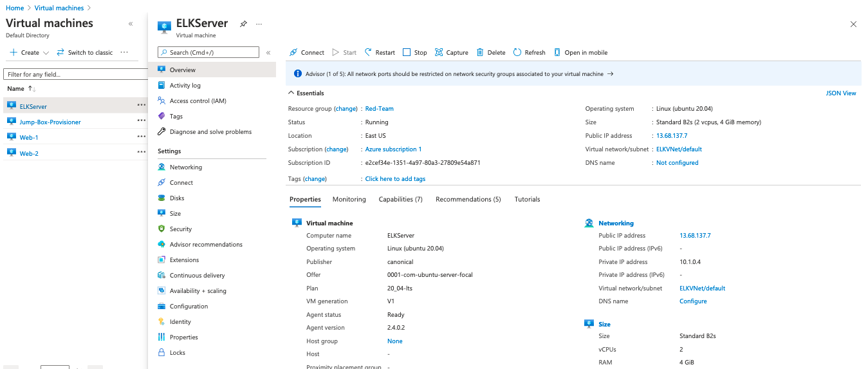Switch to the Monitoring tab
The width and height of the screenshot is (868, 369).
(x=349, y=200)
